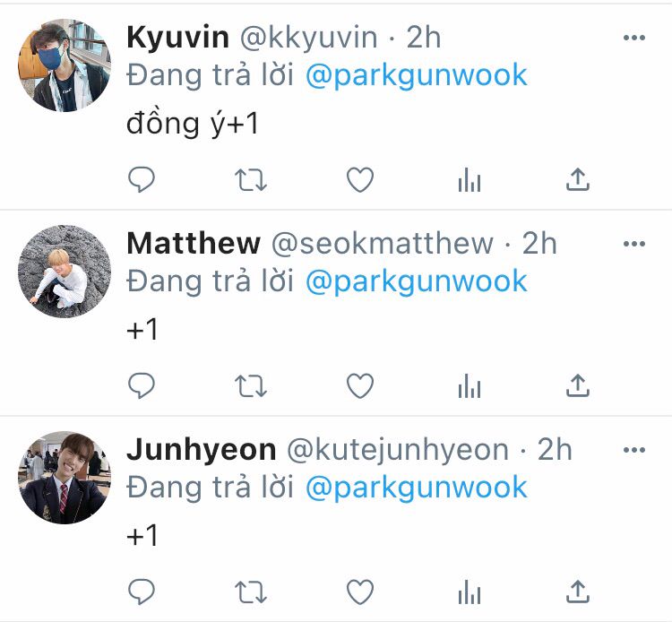Like Kyuvin's tweet with heart icon
Image resolution: width=672 pixels, height=622 pixels.
360,179
